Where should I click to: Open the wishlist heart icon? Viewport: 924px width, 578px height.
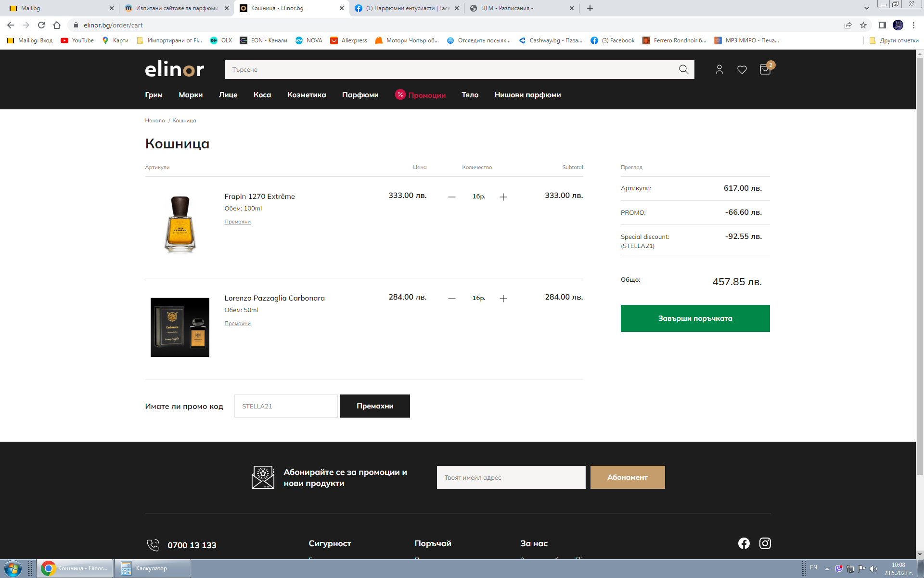coord(742,69)
